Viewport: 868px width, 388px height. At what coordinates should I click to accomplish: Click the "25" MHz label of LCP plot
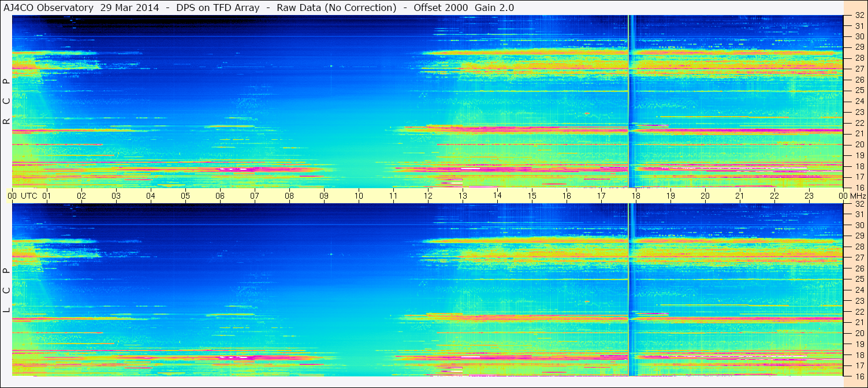(x=859, y=279)
